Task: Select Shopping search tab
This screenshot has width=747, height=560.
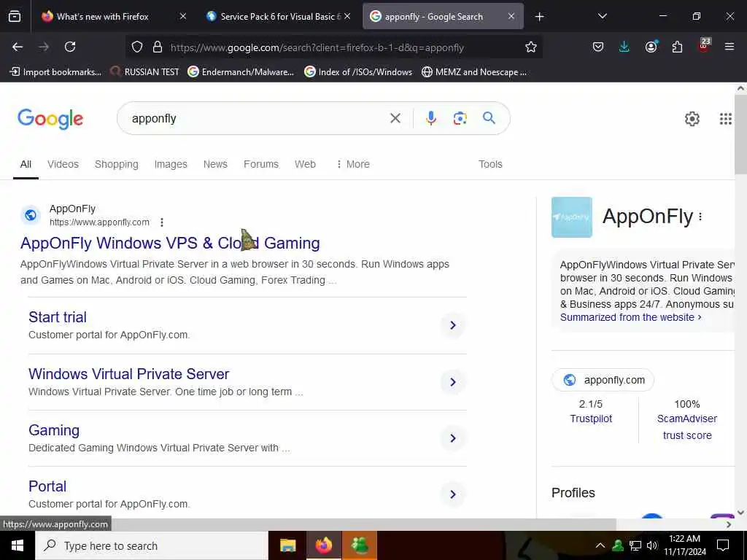Action: click(116, 164)
